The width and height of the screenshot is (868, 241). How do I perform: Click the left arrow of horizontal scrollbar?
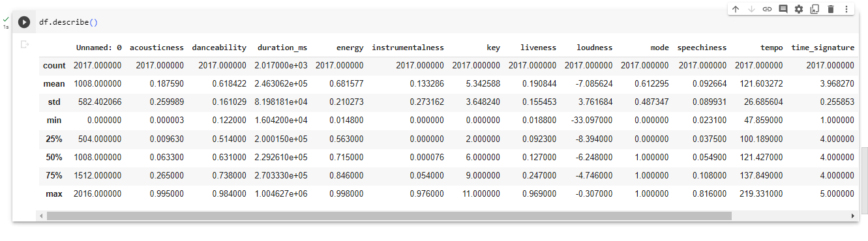tap(42, 216)
